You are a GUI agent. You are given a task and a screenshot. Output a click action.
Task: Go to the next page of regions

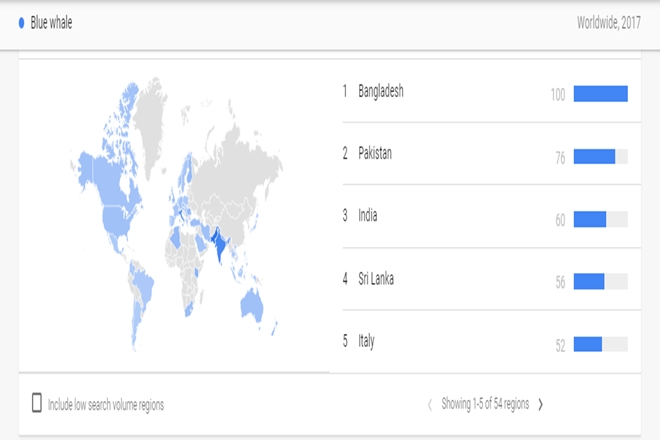click(x=541, y=404)
